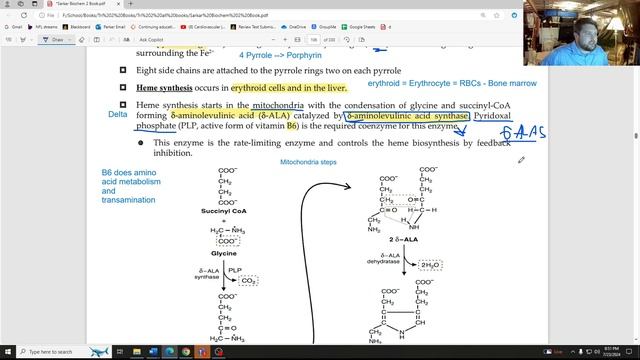The image size is (640, 360).
Task: Open the NFL streams bookmark
Action: (42, 27)
